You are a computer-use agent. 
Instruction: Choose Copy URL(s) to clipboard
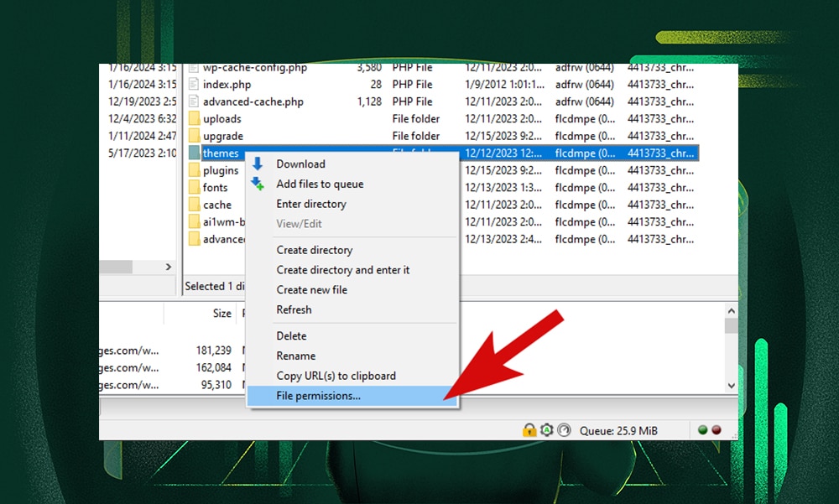point(336,376)
